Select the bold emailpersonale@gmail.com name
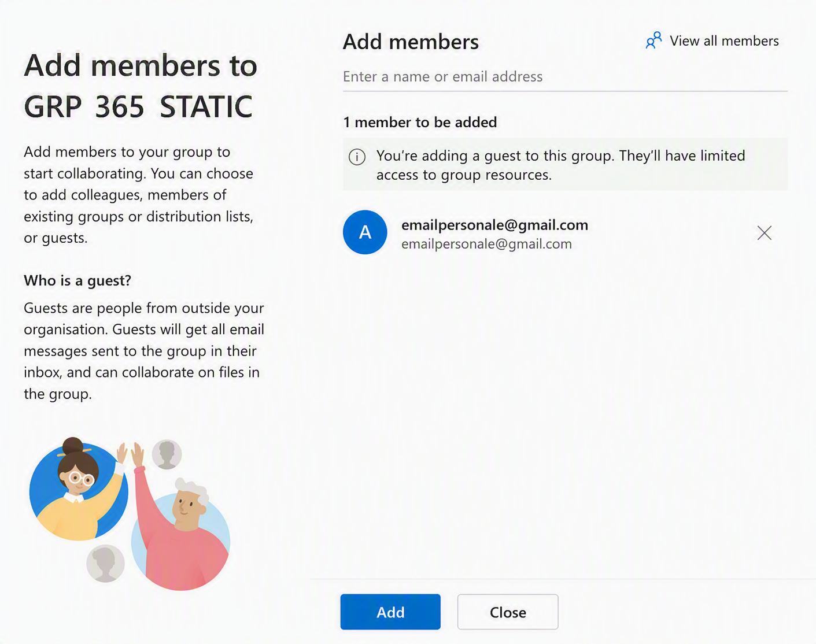Image resolution: width=816 pixels, height=644 pixels. [x=494, y=224]
